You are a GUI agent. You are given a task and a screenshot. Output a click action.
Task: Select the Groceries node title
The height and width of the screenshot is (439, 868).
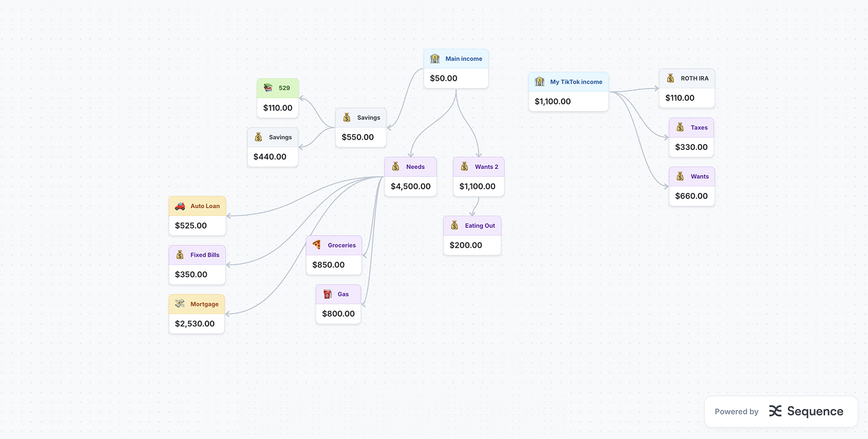point(342,245)
